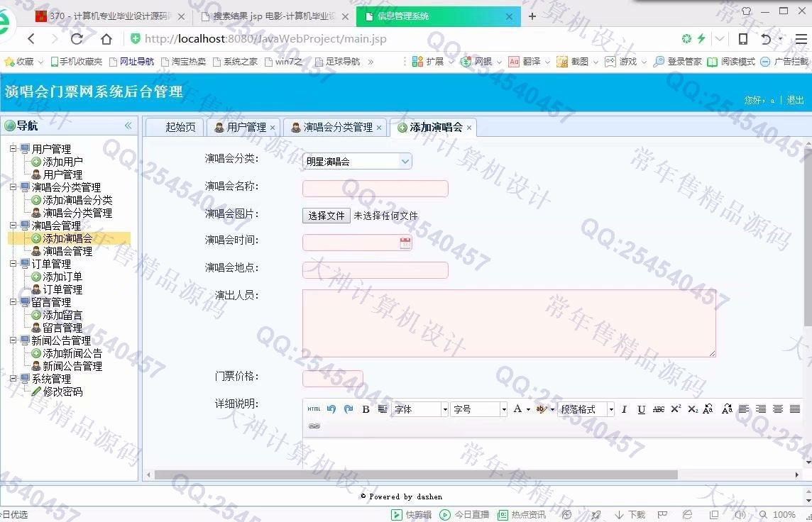Focus the 演唱会名称 input field

tap(375, 189)
